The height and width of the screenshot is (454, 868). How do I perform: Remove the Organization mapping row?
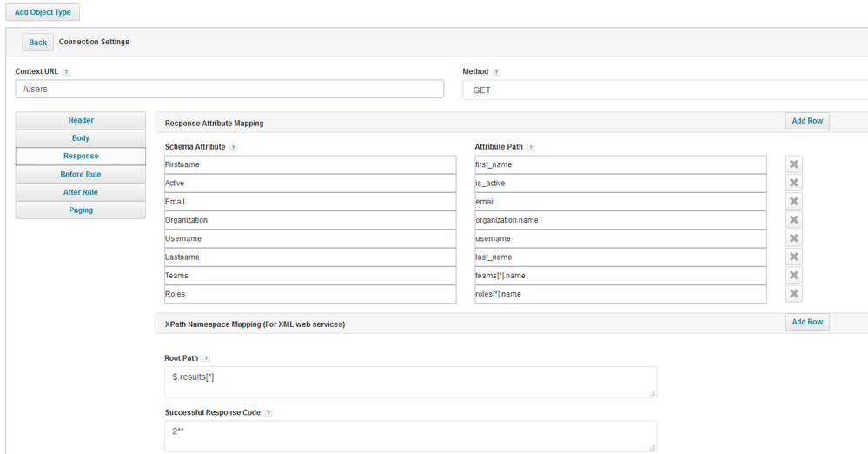pos(793,220)
